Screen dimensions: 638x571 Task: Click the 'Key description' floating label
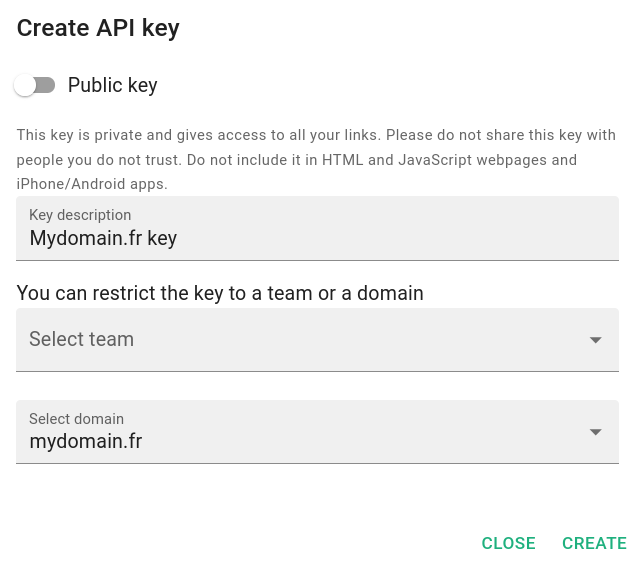tap(80, 215)
